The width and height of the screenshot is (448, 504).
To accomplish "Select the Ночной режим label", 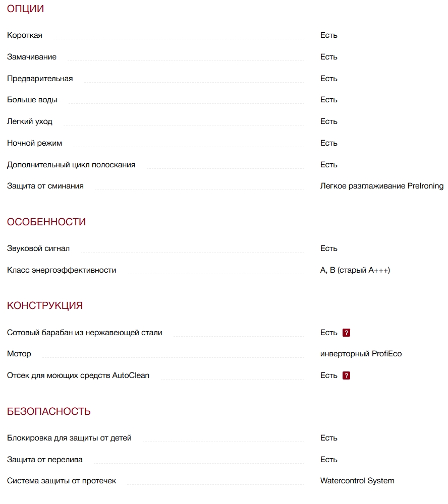I will pos(35,143).
